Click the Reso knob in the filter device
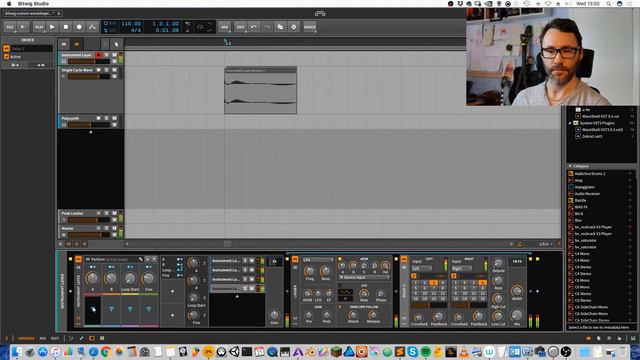 click(325, 271)
